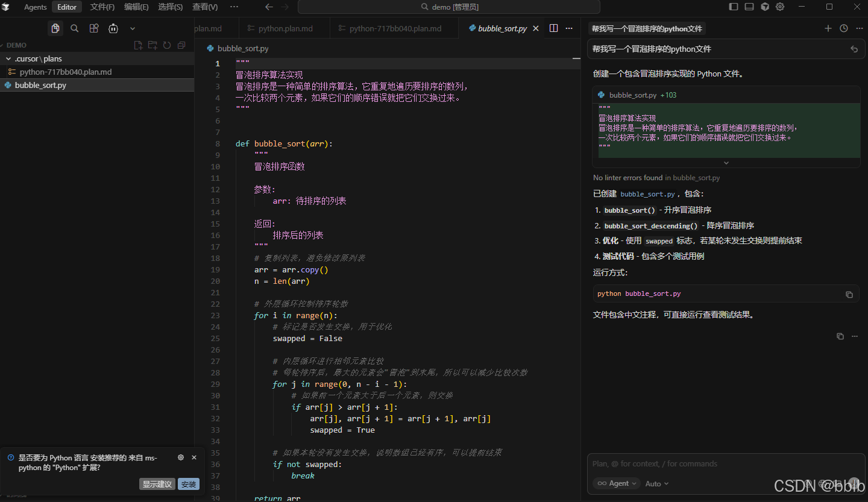Go forward with the right arrow
868x502 pixels.
click(285, 7)
